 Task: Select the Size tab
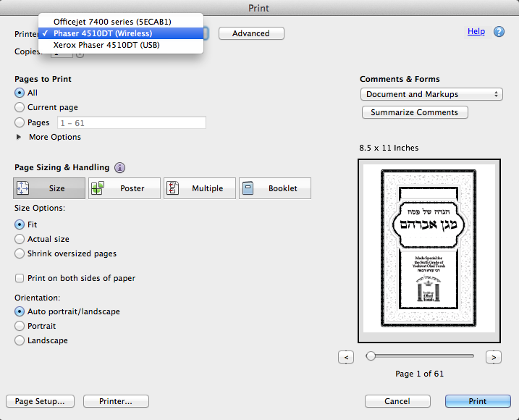(49, 188)
